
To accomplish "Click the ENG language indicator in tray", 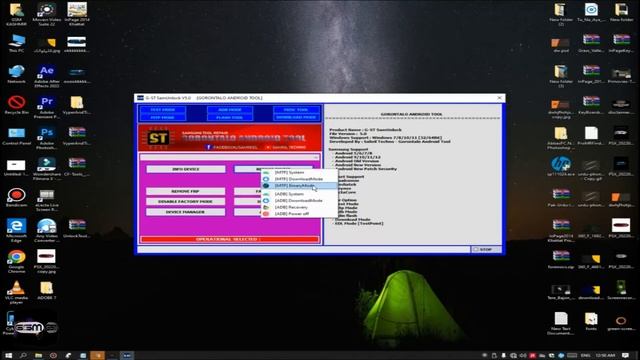I will point(585,356).
